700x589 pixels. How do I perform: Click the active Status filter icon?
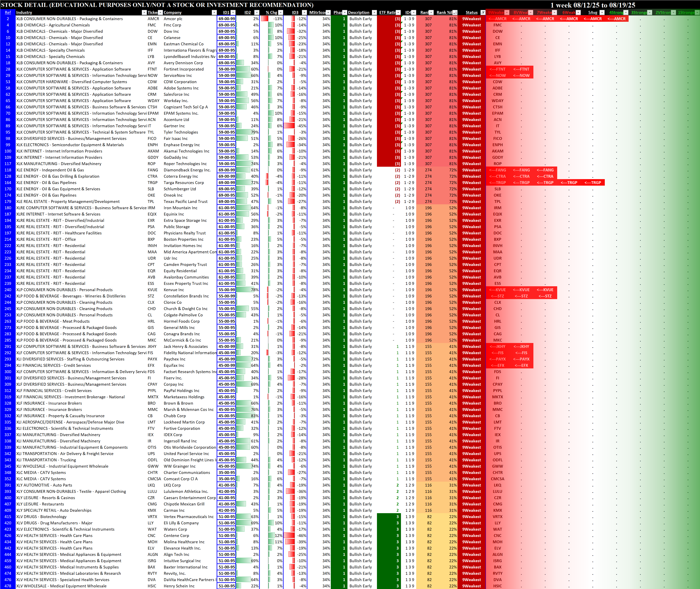click(483, 13)
